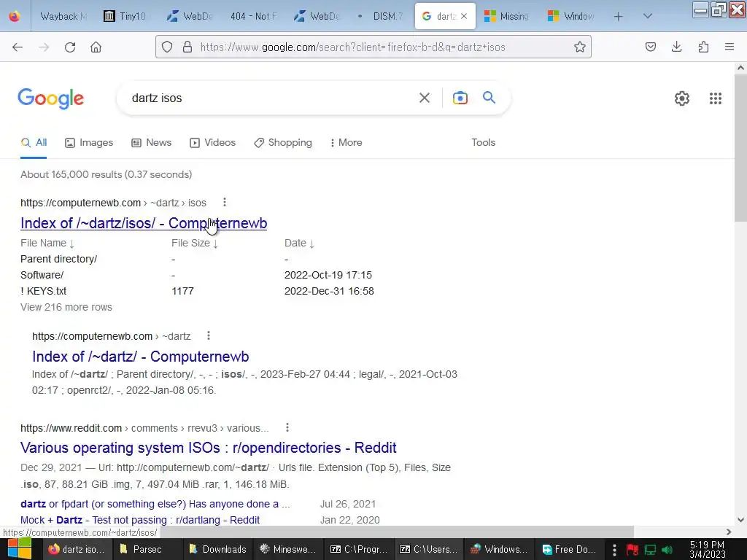List all tabs dropdown arrow
This screenshot has height=560, width=747.
[x=647, y=16]
